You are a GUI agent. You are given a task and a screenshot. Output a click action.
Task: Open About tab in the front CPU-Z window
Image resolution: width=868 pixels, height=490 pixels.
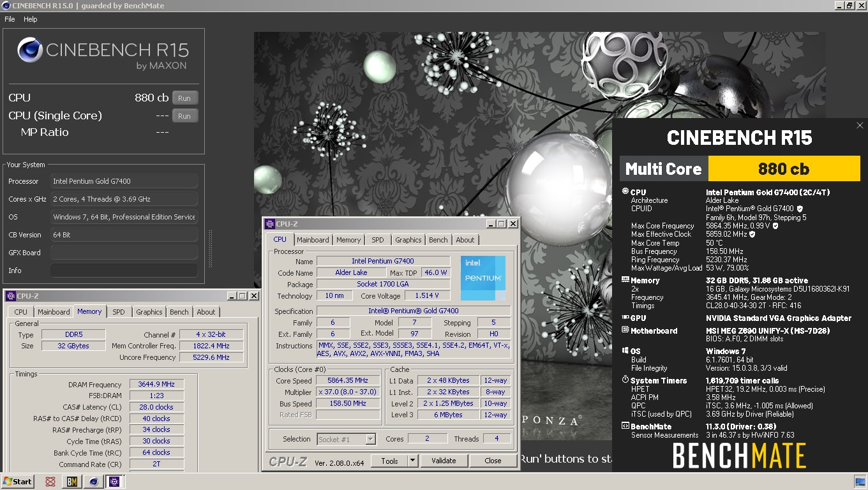[465, 240]
